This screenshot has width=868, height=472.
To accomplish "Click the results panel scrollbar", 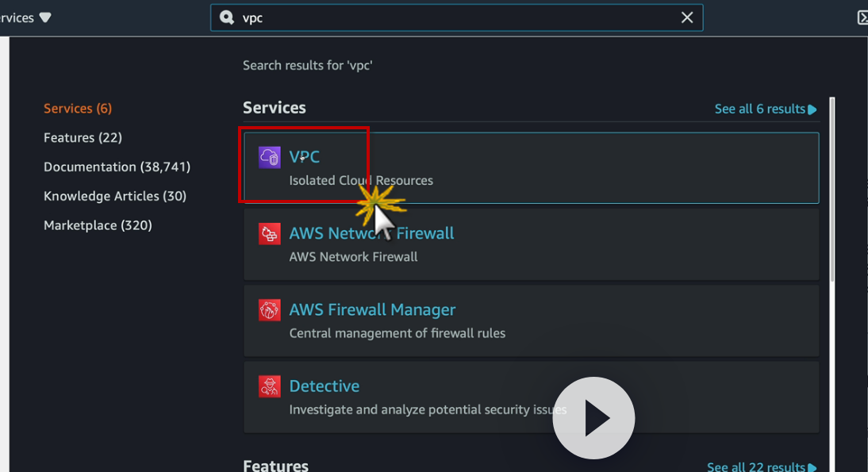I will pos(832,190).
